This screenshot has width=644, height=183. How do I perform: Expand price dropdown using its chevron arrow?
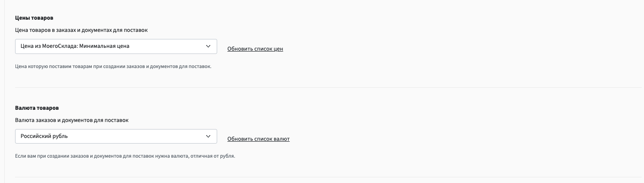click(x=209, y=46)
